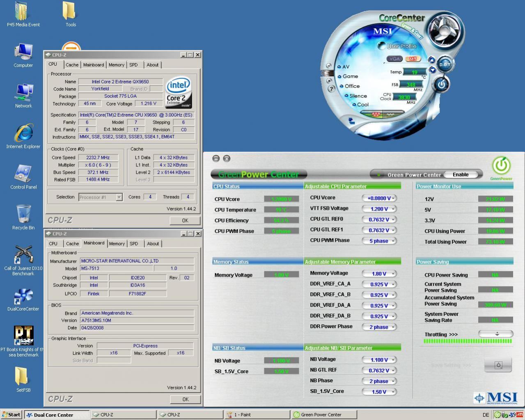
Task: Open Memory tab in CPU-Z processor window
Action: point(117,65)
